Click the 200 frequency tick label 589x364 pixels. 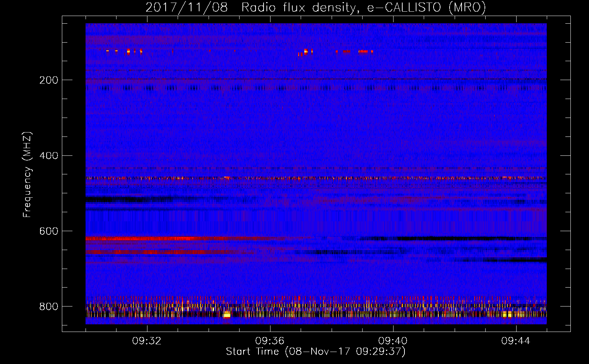pyautogui.click(x=49, y=80)
